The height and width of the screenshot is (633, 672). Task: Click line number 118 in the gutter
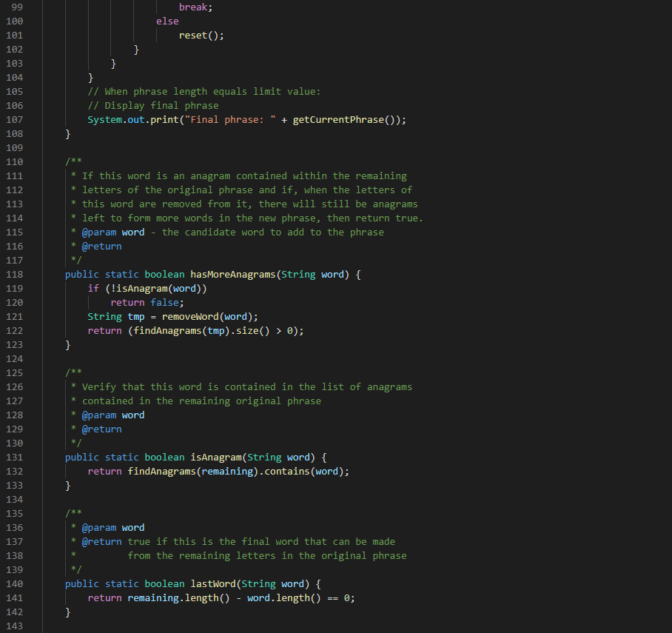pyautogui.click(x=14, y=274)
